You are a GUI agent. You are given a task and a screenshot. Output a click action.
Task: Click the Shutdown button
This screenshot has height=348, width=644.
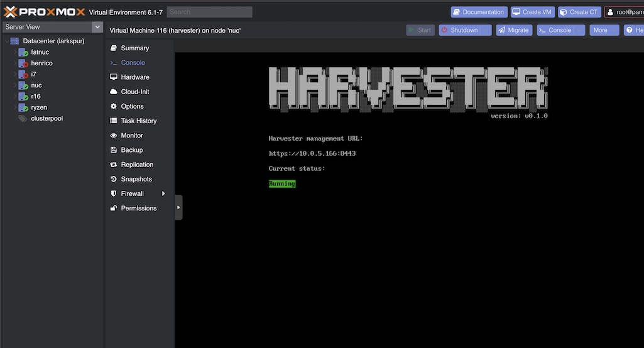[x=460, y=30]
